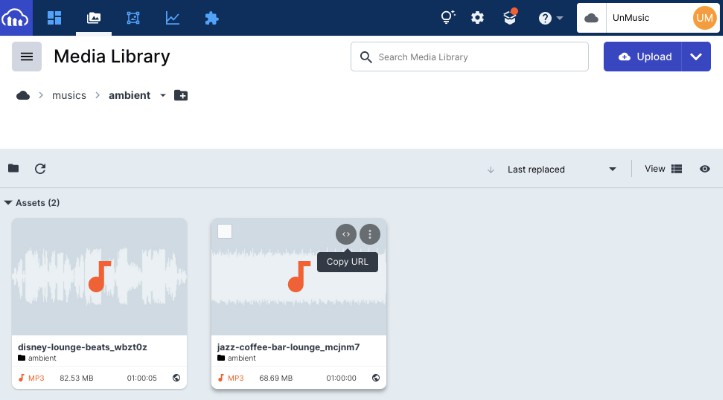Open the Media Library tab in top navigation
Viewport: 723px width, 400px height.
[94, 18]
